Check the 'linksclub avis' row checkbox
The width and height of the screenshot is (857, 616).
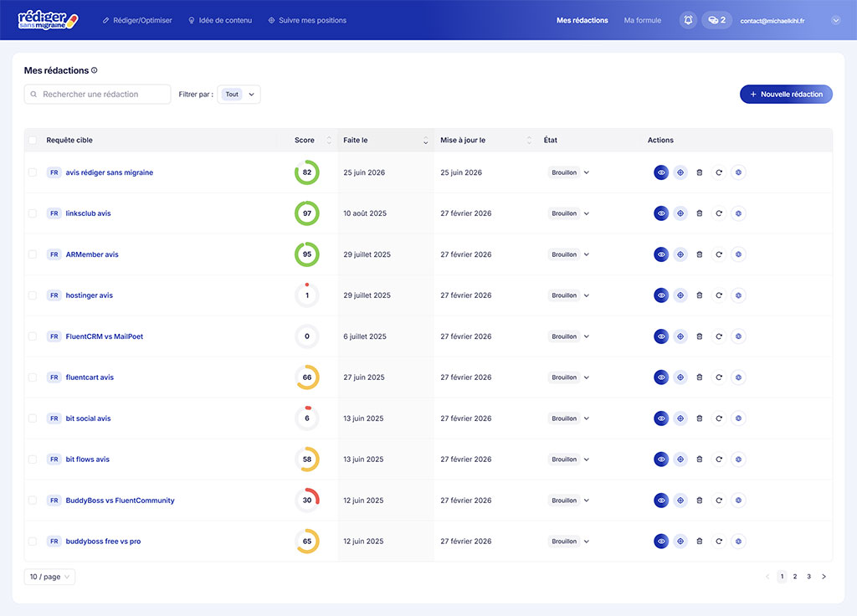coord(33,213)
